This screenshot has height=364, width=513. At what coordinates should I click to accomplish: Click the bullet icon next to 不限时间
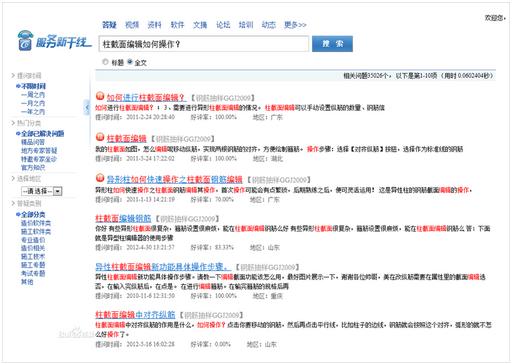tap(18, 86)
